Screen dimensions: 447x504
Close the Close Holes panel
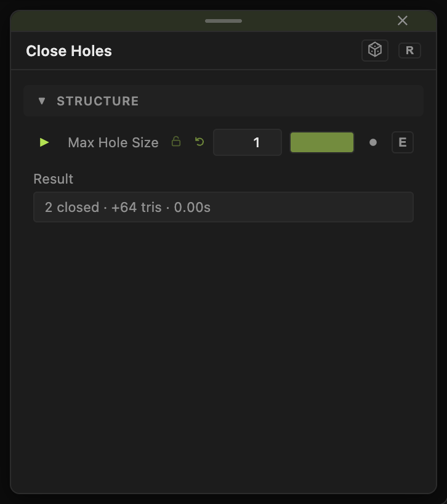coord(403,20)
